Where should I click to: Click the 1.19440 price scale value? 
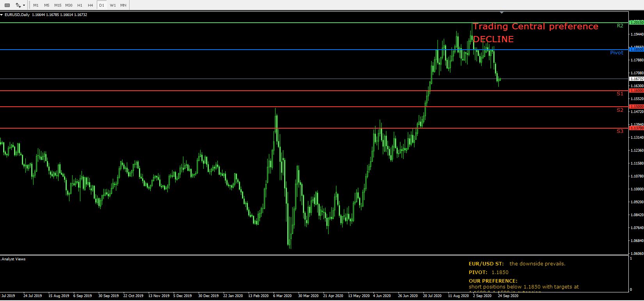[637, 34]
